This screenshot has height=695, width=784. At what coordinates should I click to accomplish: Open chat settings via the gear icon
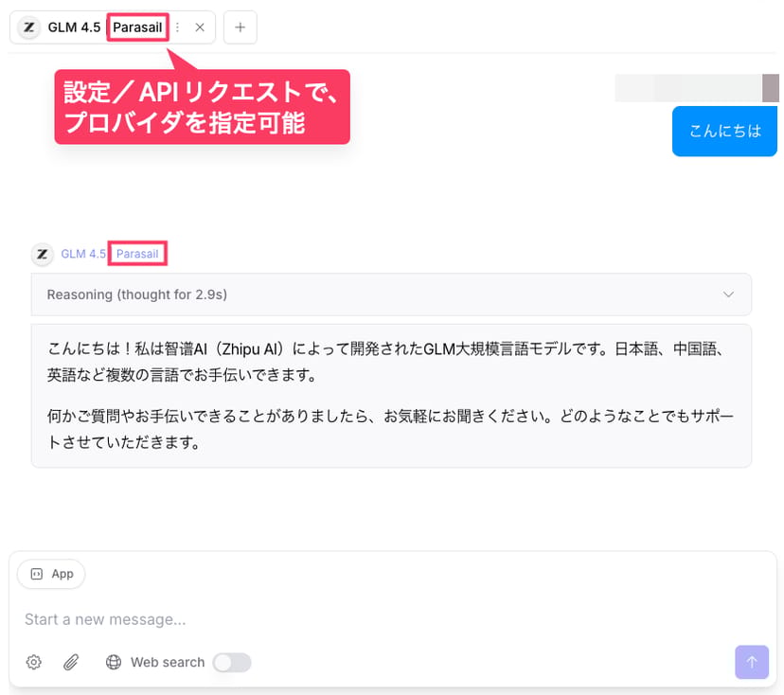pyautogui.click(x=34, y=663)
